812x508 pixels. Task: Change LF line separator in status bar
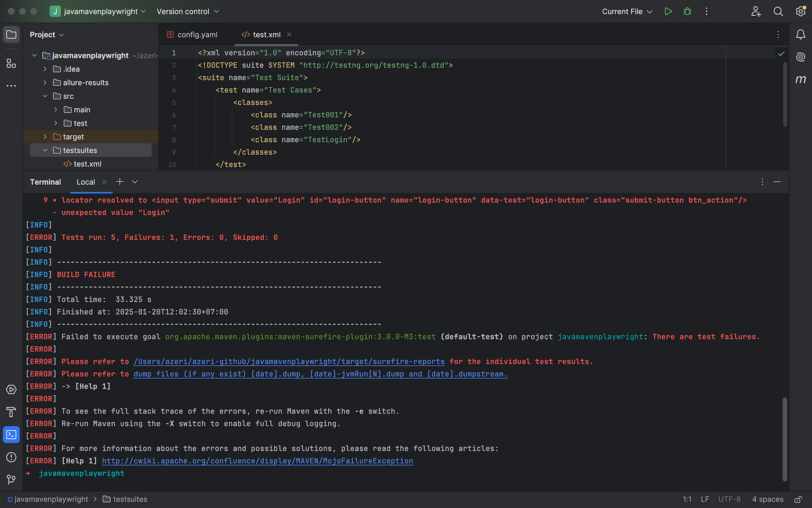705,499
